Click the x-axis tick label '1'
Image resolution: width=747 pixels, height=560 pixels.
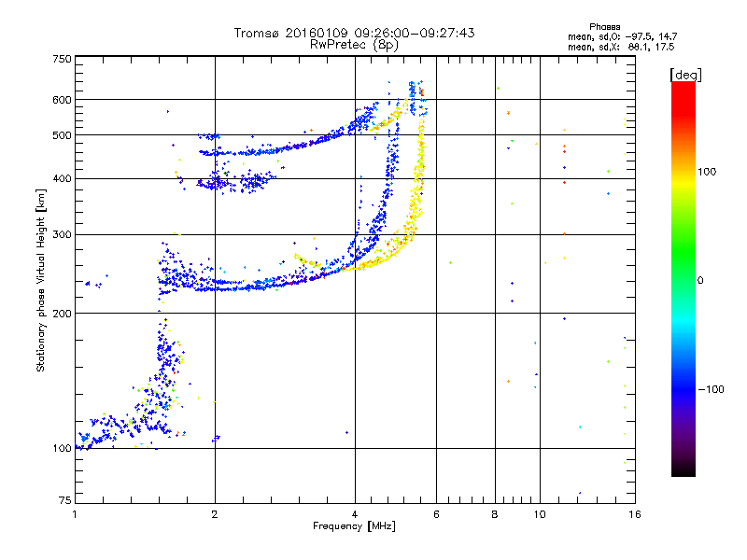pyautogui.click(x=75, y=514)
